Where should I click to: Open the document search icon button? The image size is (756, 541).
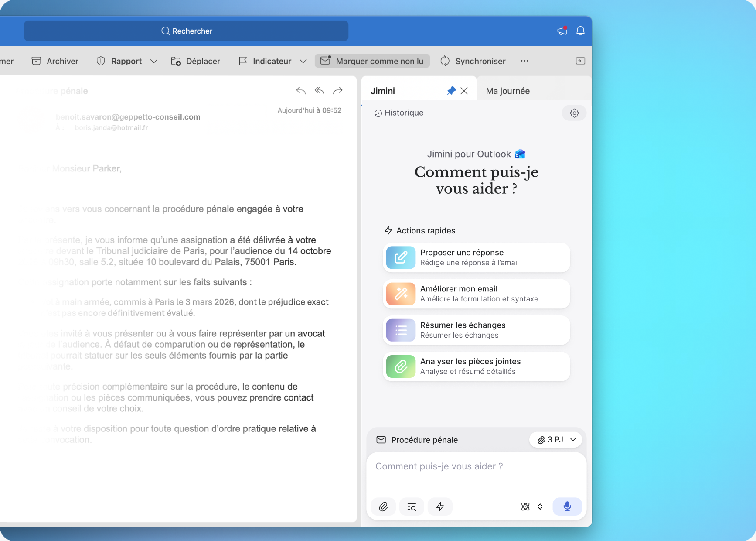click(x=412, y=507)
